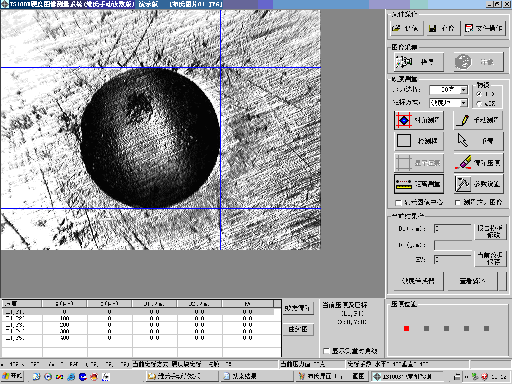Select the arrow pointer tool button
The image size is (512, 384).
tap(478, 141)
